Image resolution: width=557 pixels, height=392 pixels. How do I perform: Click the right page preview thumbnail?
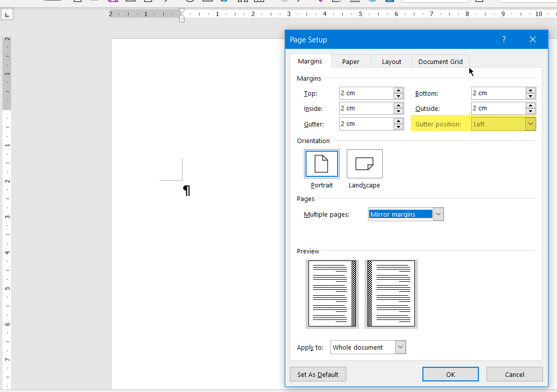(391, 294)
